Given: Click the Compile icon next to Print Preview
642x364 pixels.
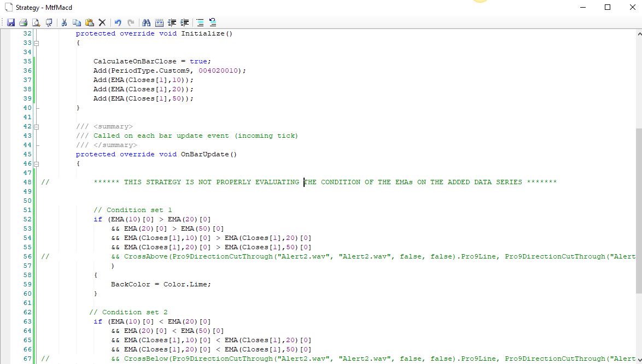Looking at the screenshot, I should (49, 22).
